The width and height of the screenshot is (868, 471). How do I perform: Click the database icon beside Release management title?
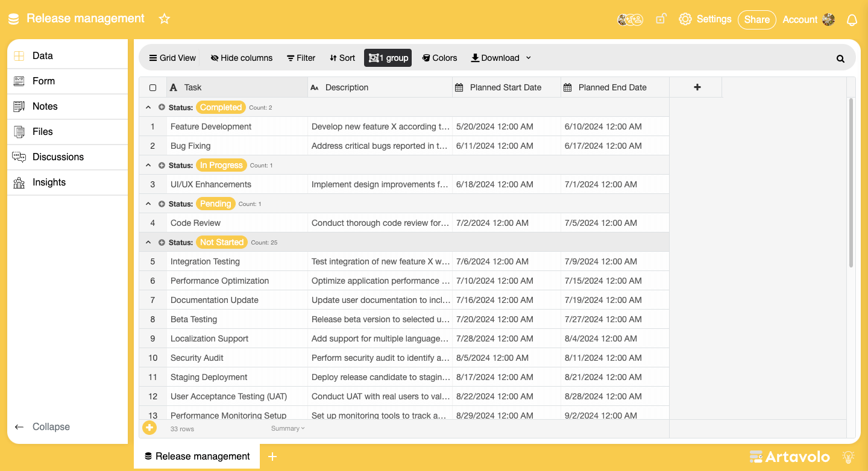coord(14,19)
